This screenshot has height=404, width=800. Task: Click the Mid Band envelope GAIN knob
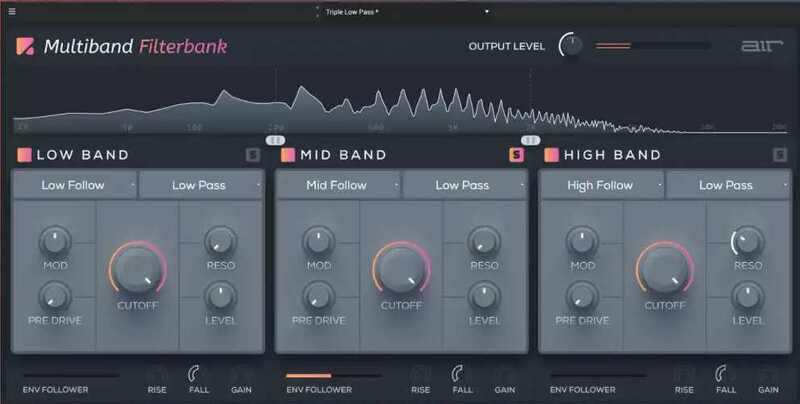click(x=505, y=374)
